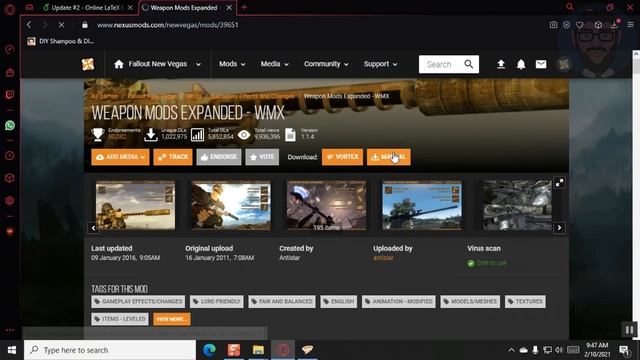The height and width of the screenshot is (360, 640).
Task: Open Microsoft Edge from the taskbar
Action: pos(209,350)
